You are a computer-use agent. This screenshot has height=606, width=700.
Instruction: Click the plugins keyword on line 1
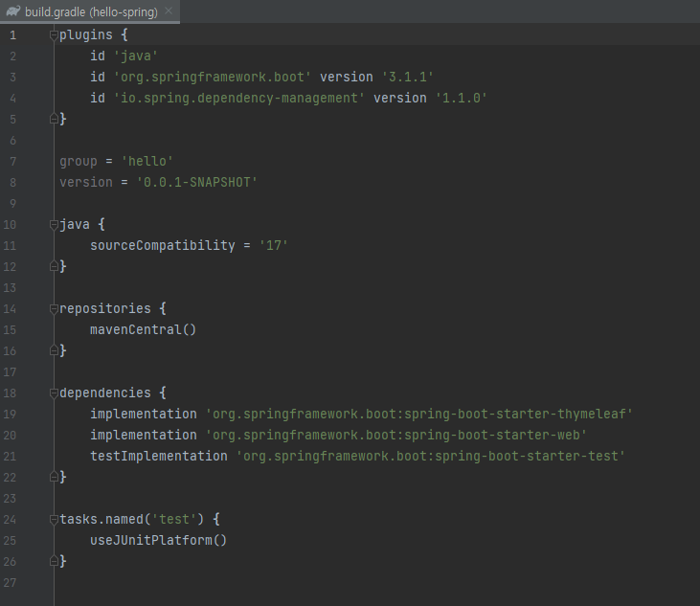(x=86, y=35)
